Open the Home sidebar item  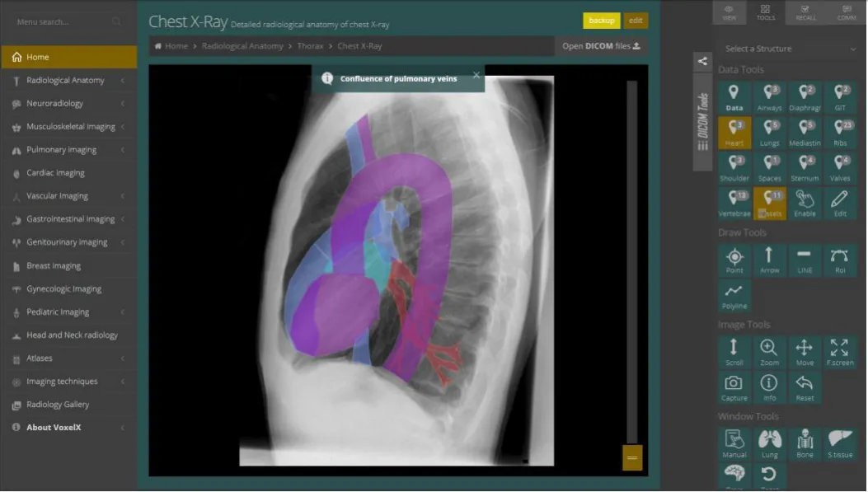(x=68, y=57)
